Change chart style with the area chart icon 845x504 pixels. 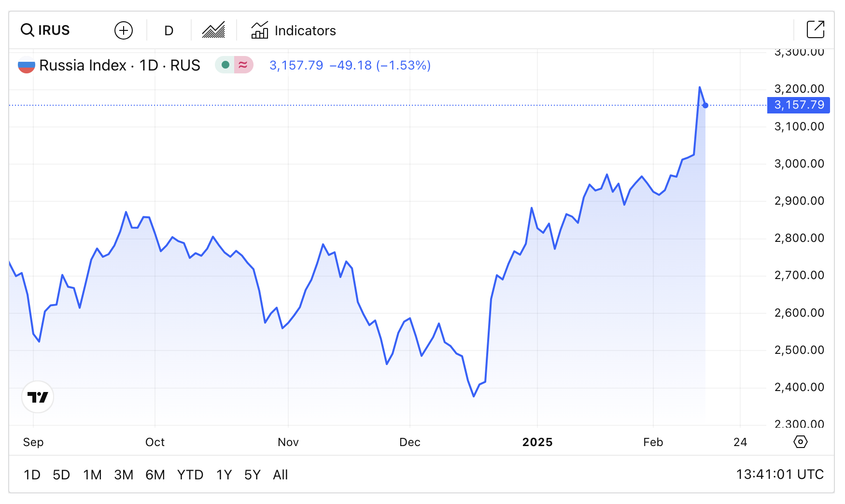[x=213, y=30]
